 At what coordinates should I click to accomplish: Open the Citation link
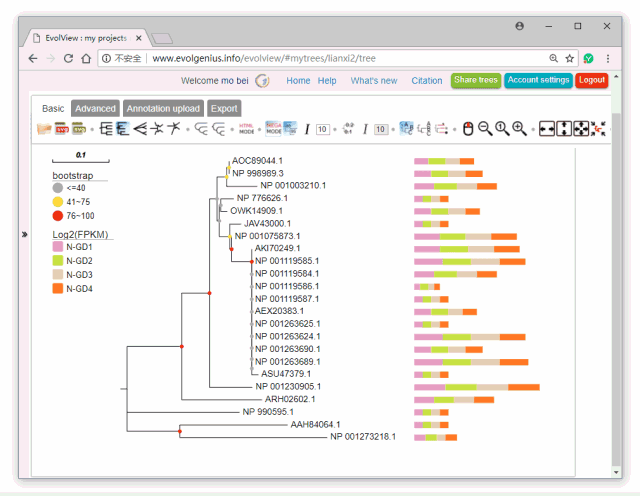427,81
